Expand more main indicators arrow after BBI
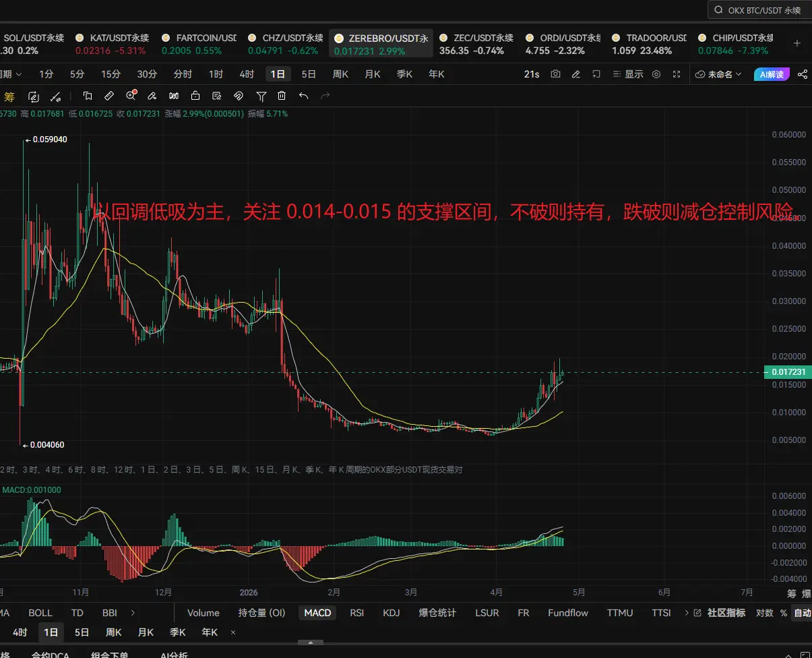 pos(133,613)
